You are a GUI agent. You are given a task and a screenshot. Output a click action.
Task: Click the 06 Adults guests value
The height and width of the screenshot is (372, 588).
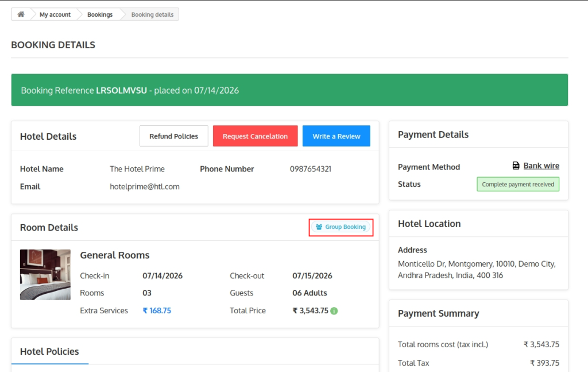click(x=310, y=293)
